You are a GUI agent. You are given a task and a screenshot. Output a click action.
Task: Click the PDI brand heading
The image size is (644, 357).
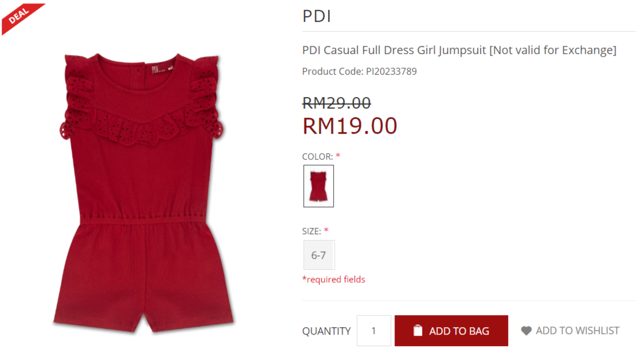317,17
